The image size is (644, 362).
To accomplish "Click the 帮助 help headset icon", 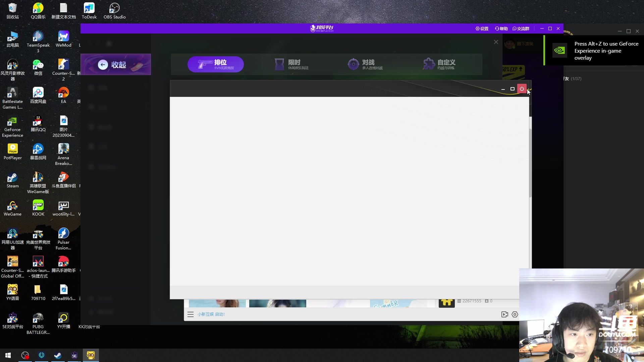I will click(x=497, y=29).
